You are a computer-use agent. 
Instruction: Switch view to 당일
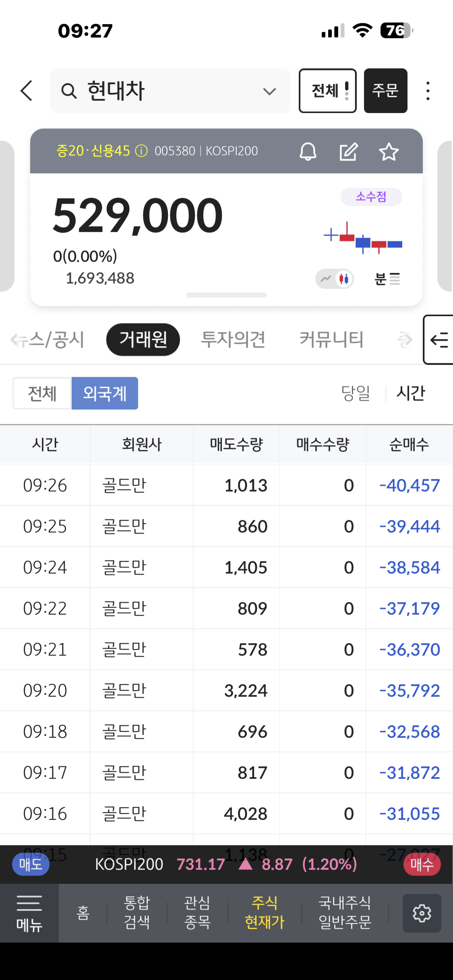tap(356, 393)
